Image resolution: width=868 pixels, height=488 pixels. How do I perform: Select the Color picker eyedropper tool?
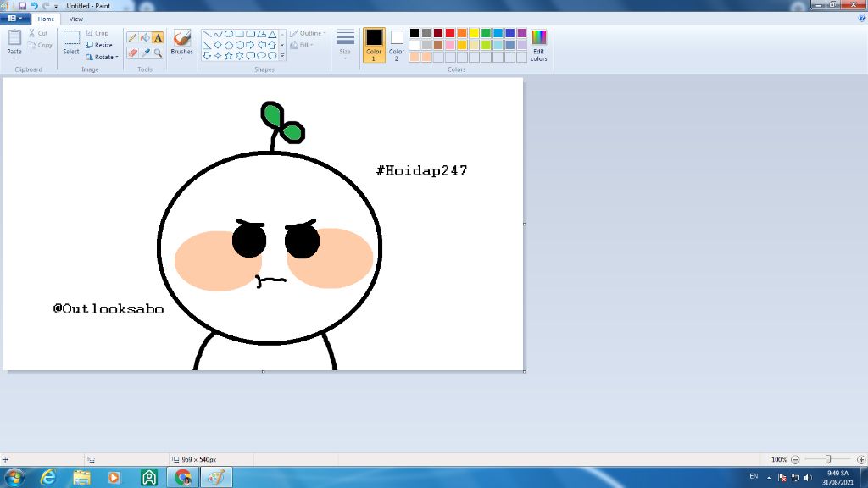(145, 53)
